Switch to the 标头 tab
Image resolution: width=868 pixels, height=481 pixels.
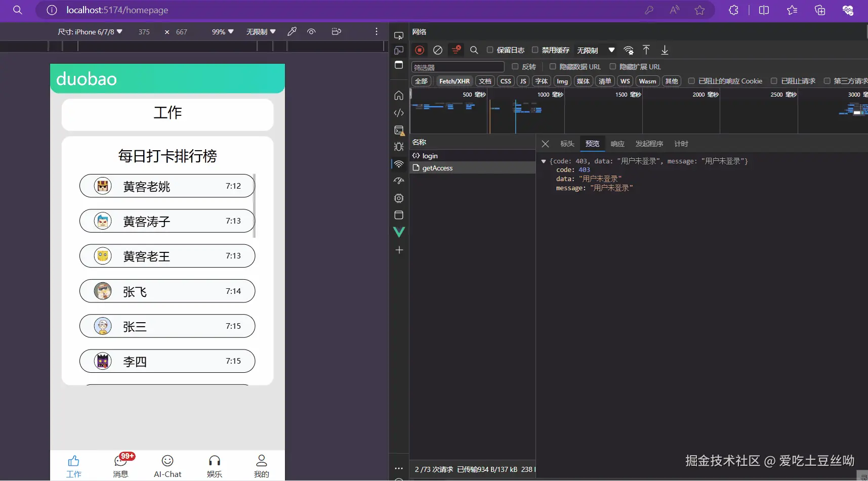pyautogui.click(x=567, y=144)
